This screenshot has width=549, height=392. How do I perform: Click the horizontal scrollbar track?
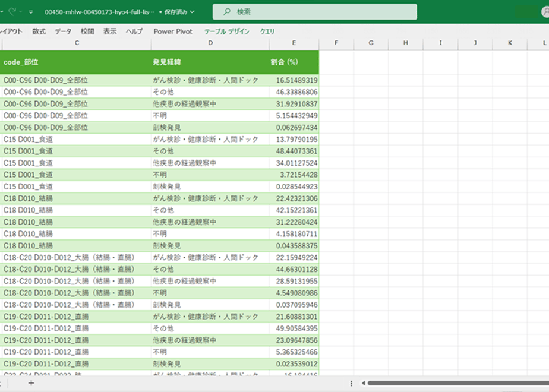458,383
